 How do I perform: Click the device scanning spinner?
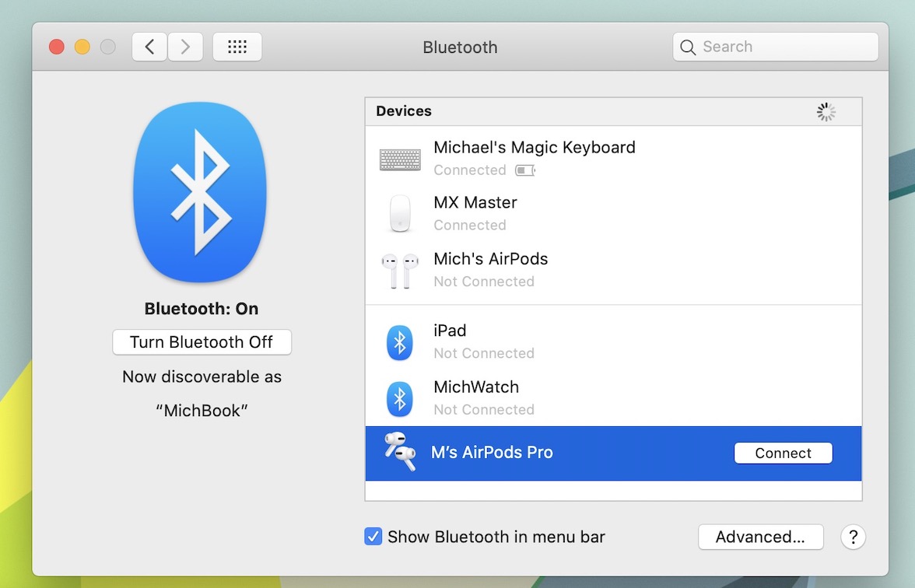[x=826, y=112]
